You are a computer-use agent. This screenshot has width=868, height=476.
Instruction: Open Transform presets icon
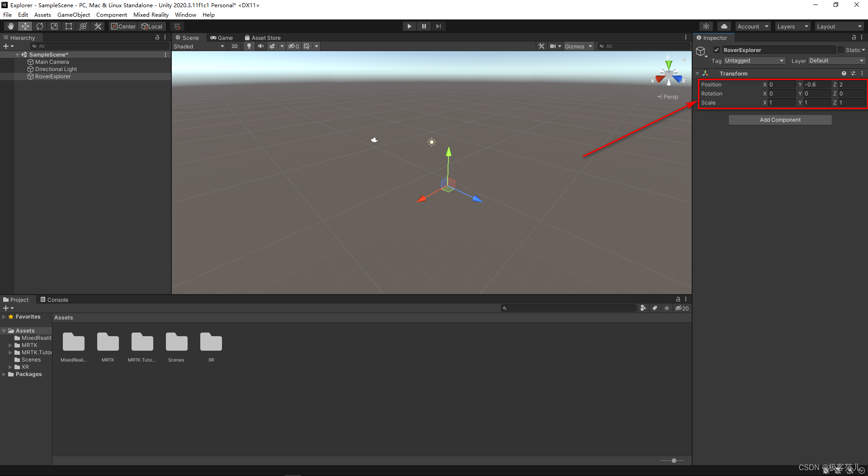(x=853, y=73)
